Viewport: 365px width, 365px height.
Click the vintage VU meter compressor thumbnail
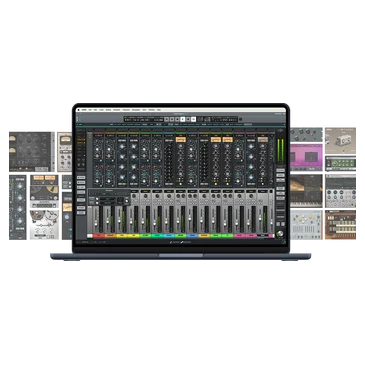point(65,152)
